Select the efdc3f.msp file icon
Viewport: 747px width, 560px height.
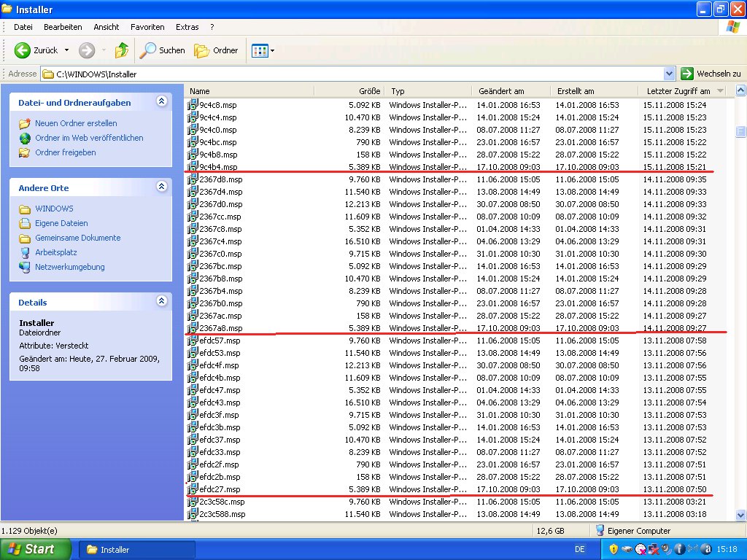click(193, 415)
